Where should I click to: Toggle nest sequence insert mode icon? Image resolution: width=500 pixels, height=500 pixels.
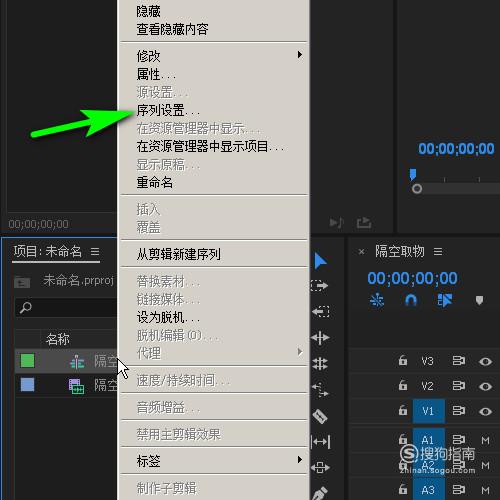[x=377, y=300]
